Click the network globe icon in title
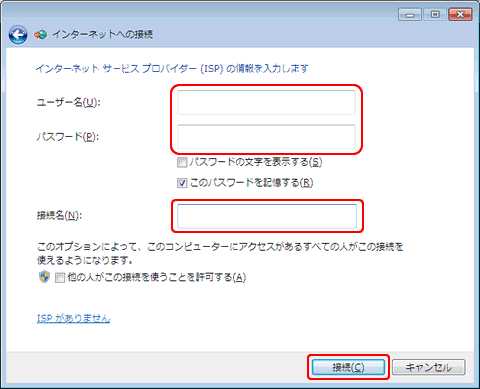The image size is (480, 389). point(41,34)
